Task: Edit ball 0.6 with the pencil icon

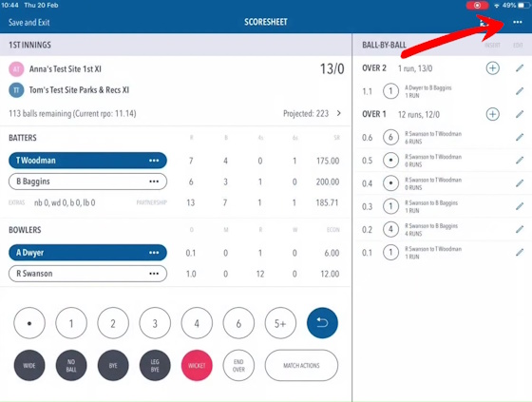Action: (520, 137)
